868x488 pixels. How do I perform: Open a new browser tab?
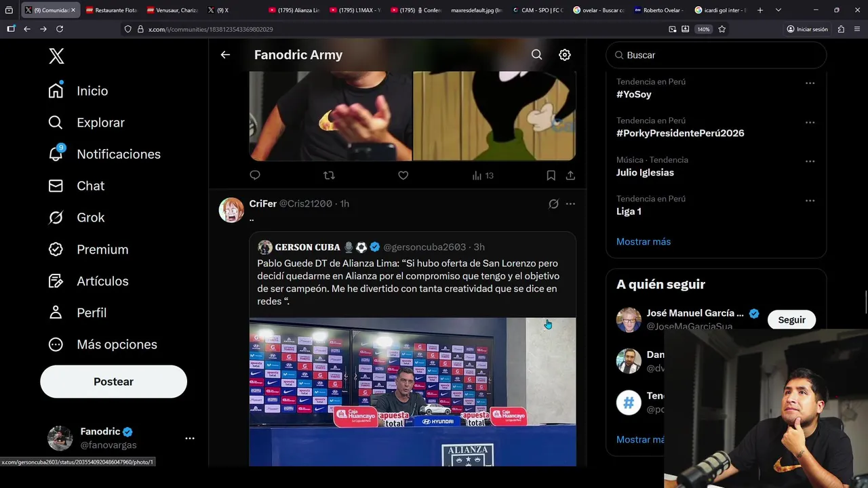point(760,10)
